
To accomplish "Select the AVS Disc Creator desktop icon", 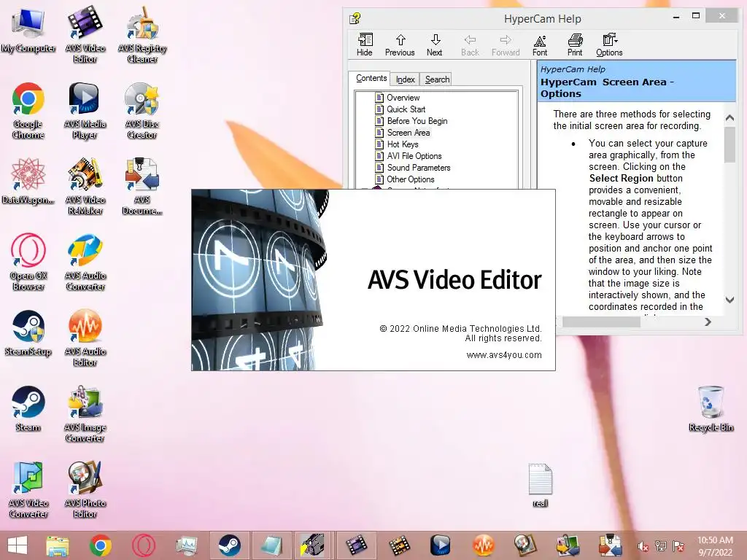I will (x=142, y=111).
